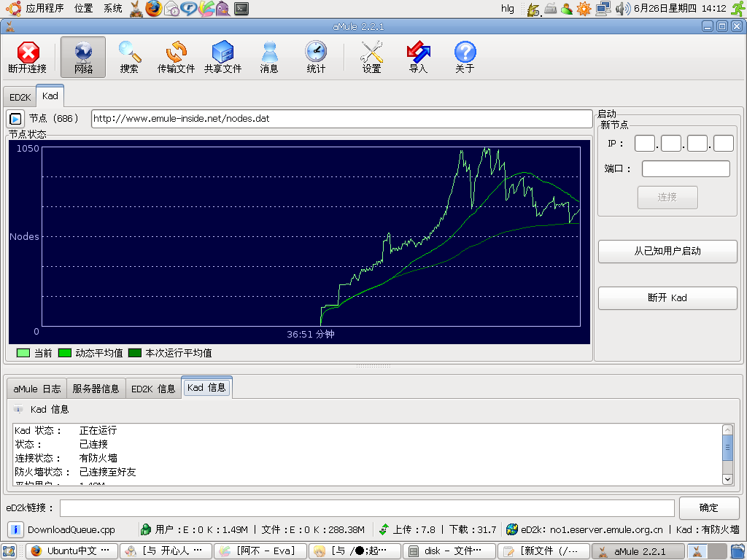Image resolution: width=747 pixels, height=560 pixels.
Task: Click the 本次运行平均值 legend color swatch
Action: pyautogui.click(x=135, y=353)
